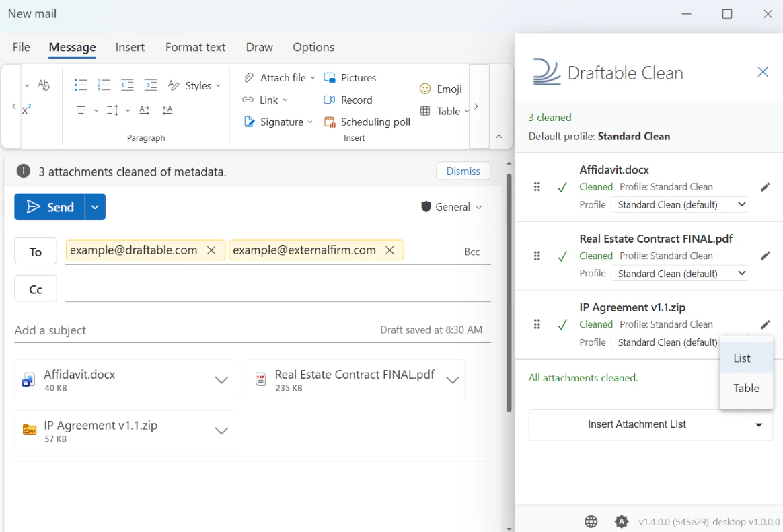
Task: Choose List from the popup menu
Action: [746, 358]
